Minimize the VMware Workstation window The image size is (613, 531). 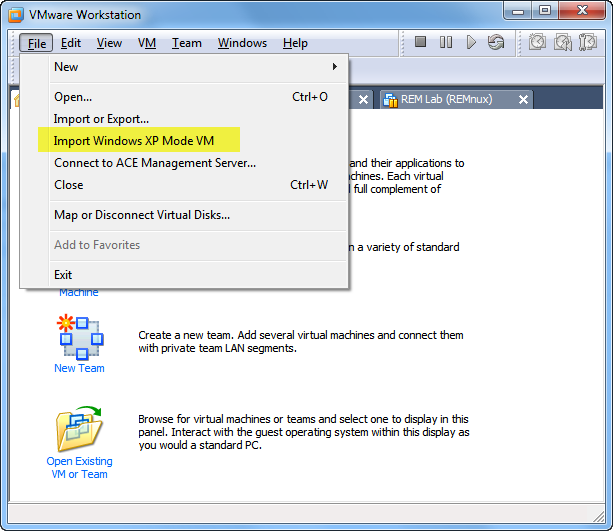click(x=518, y=11)
